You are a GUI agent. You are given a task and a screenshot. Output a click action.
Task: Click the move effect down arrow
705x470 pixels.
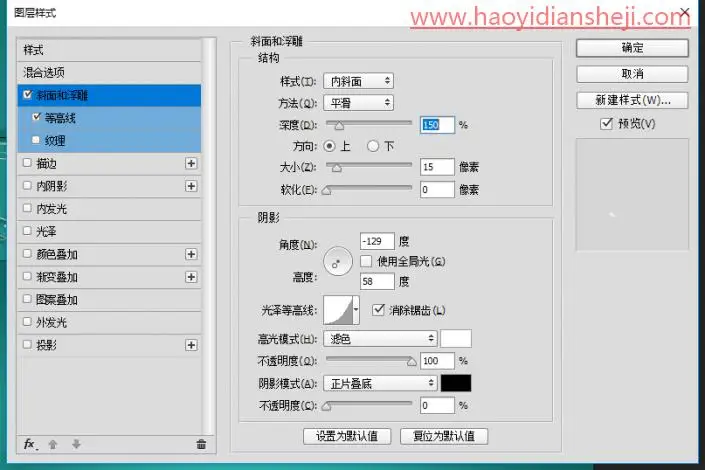click(76, 444)
